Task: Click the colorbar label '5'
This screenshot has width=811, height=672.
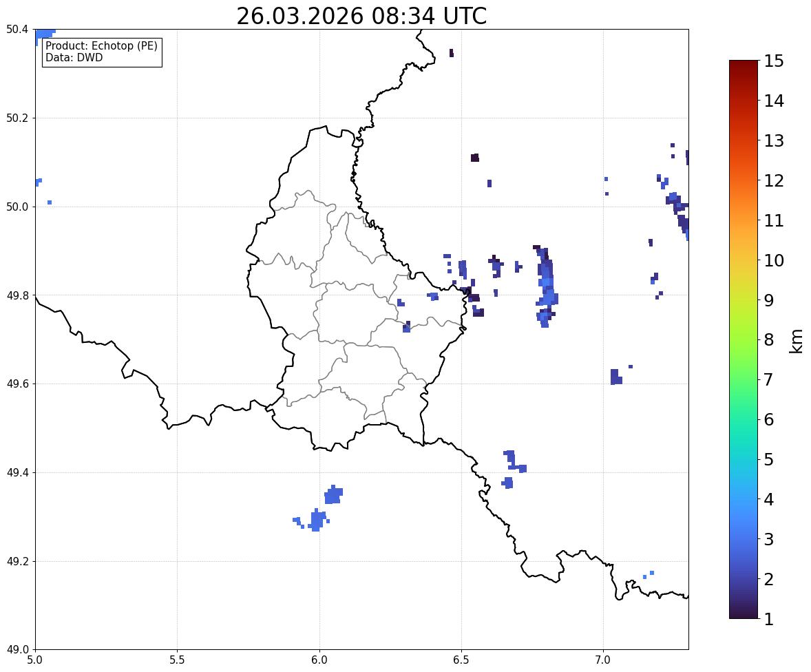Action: [769, 459]
